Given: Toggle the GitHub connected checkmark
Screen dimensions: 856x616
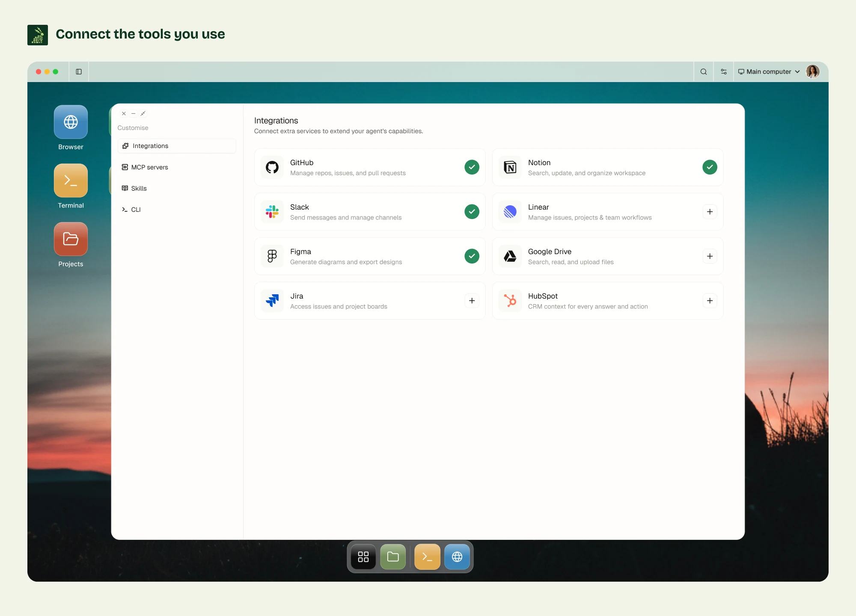Looking at the screenshot, I should [x=472, y=167].
